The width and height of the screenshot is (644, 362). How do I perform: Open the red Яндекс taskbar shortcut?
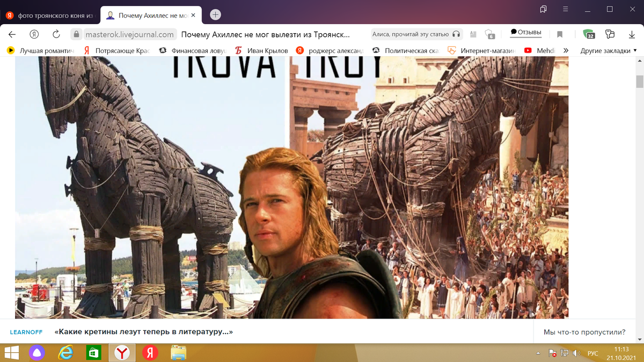tap(150, 353)
